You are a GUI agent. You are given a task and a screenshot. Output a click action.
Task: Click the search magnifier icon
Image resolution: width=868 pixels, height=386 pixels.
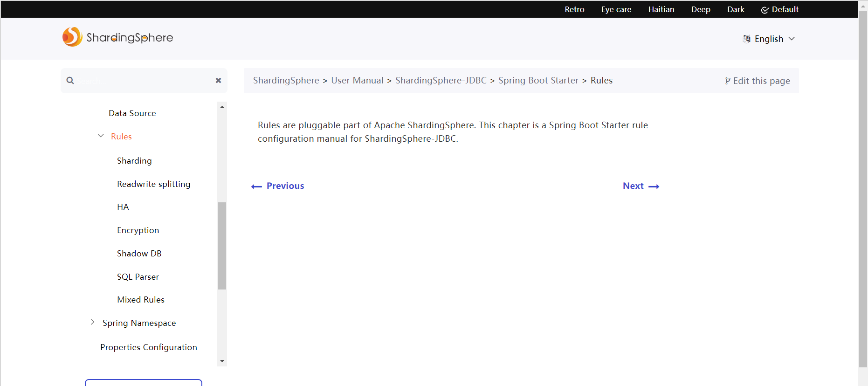point(70,80)
